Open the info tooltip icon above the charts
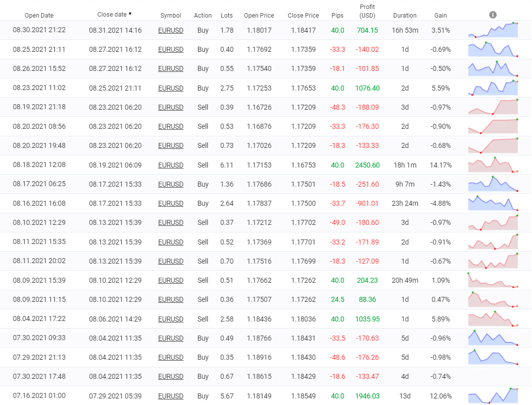Viewport: 532px width, 405px height. pos(493,15)
